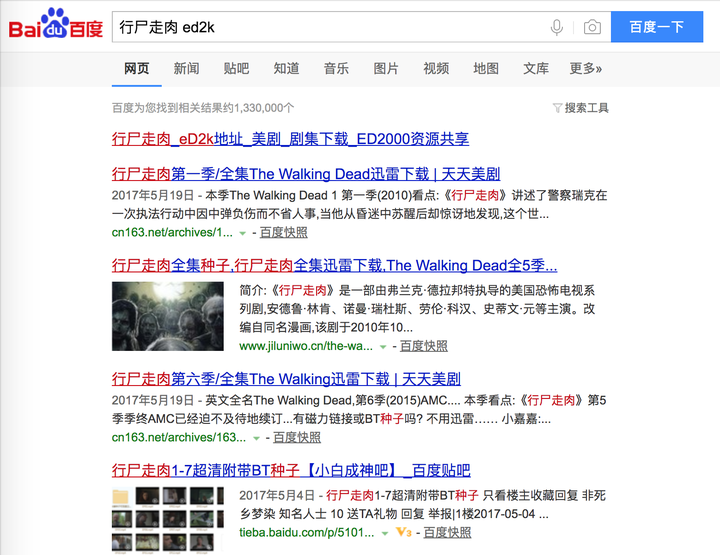Click the zombie crowd thumbnail image
The width and height of the screenshot is (720, 555).
click(x=168, y=316)
